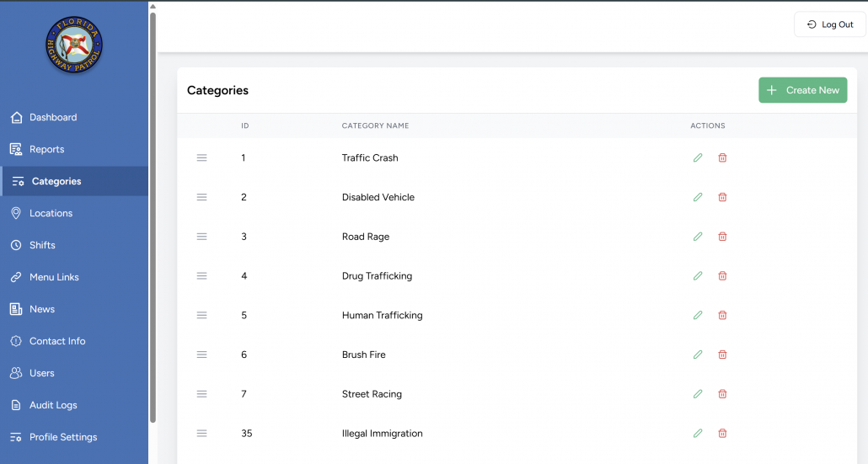Open the Users management page
The height and width of the screenshot is (464, 868).
click(x=41, y=373)
